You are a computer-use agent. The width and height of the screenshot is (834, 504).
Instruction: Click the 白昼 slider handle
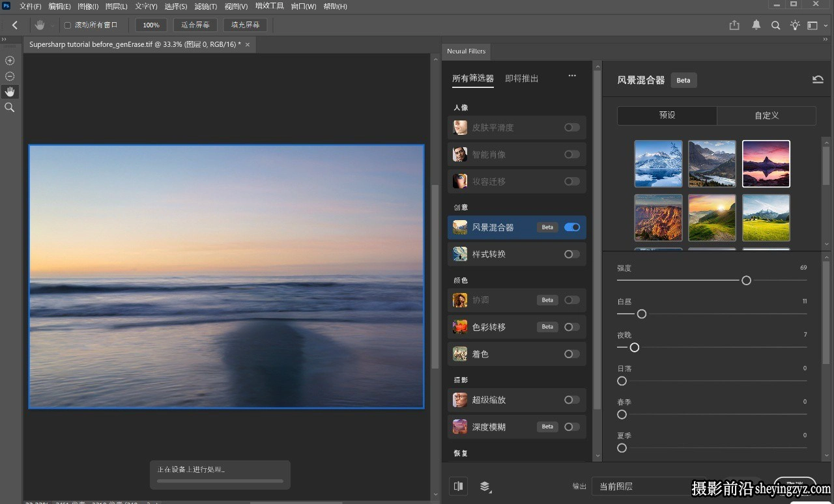pos(642,314)
